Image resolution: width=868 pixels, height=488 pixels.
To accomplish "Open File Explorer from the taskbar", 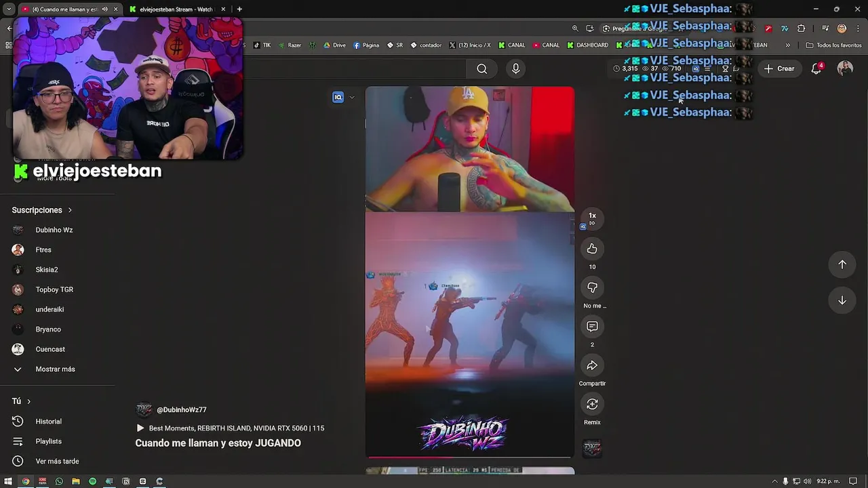I will pyautogui.click(x=76, y=481).
